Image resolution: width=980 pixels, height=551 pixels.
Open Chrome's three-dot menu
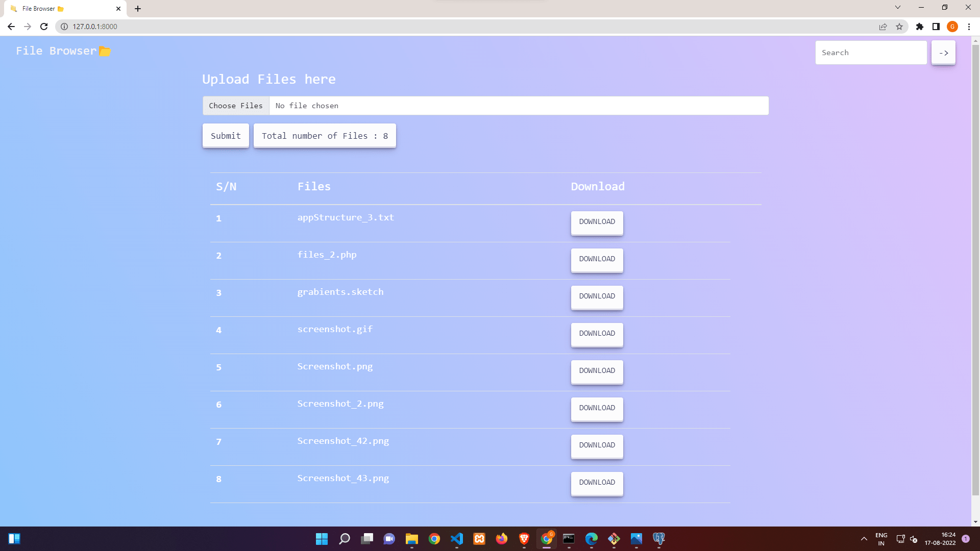coord(969,27)
